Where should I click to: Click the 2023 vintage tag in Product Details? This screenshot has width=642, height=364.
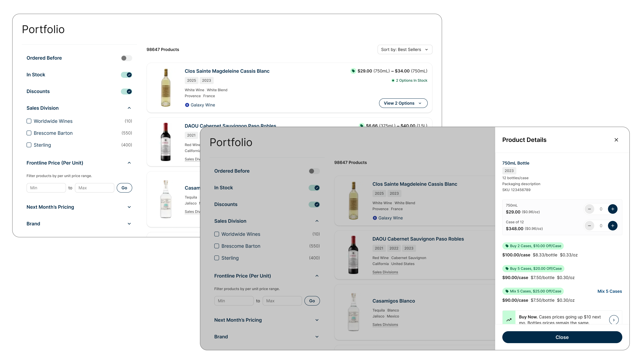[x=509, y=171]
